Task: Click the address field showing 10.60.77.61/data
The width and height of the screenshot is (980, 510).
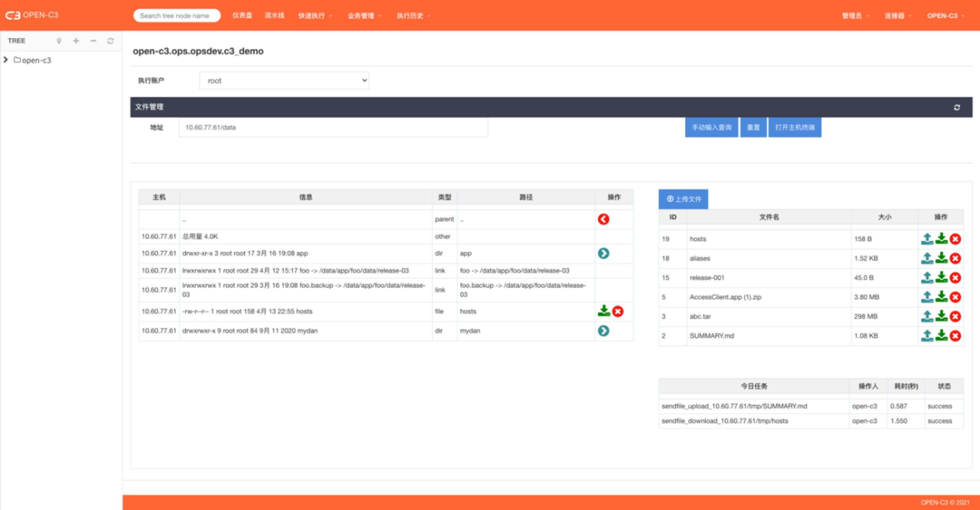Action: [333, 127]
